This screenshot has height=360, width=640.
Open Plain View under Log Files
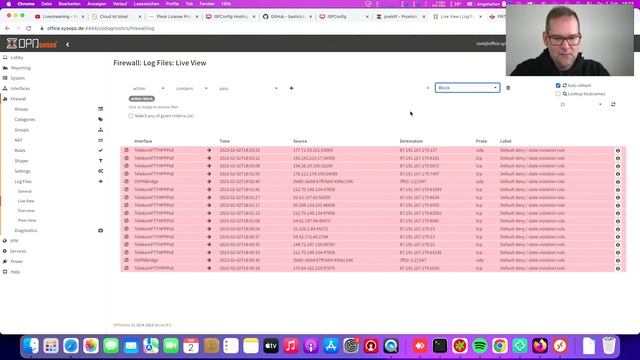point(27,220)
